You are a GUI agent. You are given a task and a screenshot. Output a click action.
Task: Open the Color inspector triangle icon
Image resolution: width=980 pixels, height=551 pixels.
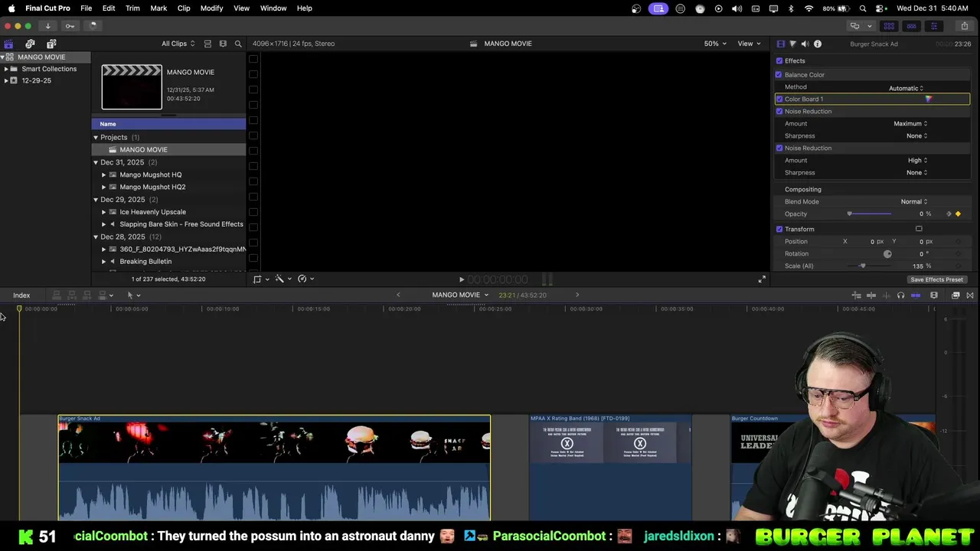pyautogui.click(x=792, y=44)
